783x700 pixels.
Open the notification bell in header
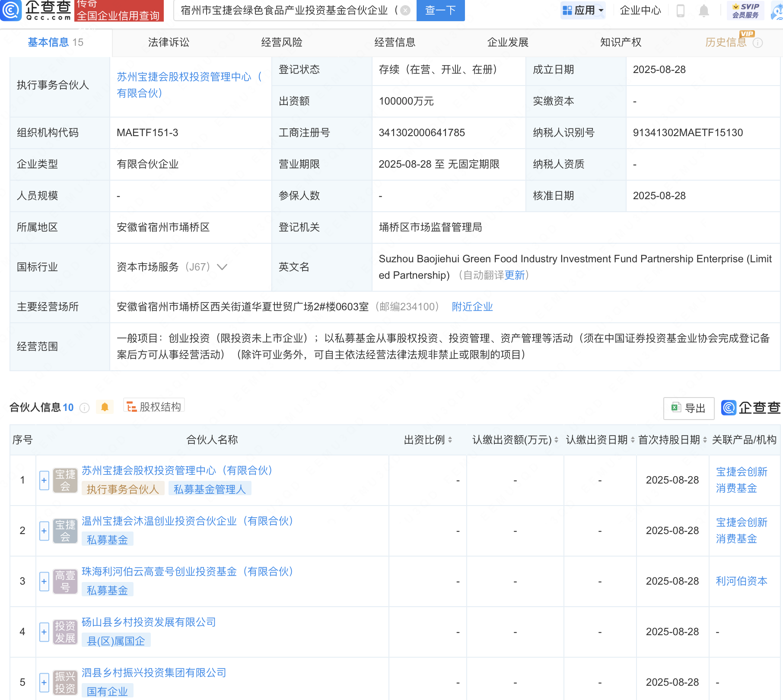tap(703, 10)
